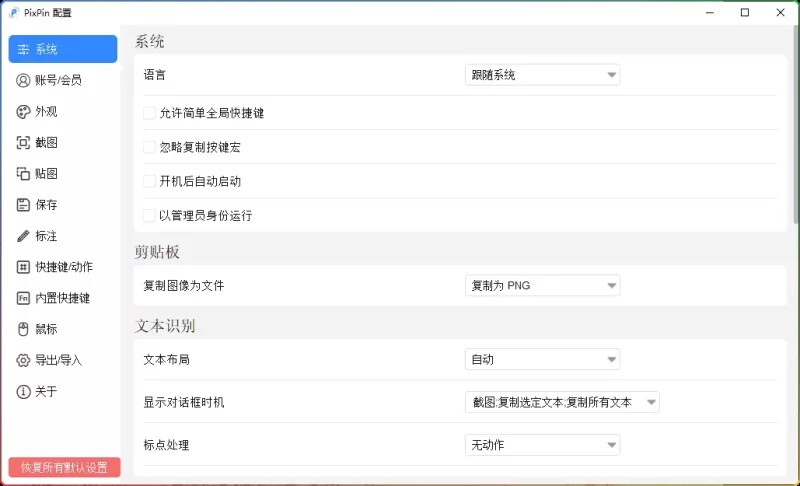Viewport: 800px width, 486px height.
Task: Click the 标注 pencil icon
Action: [x=23, y=236]
